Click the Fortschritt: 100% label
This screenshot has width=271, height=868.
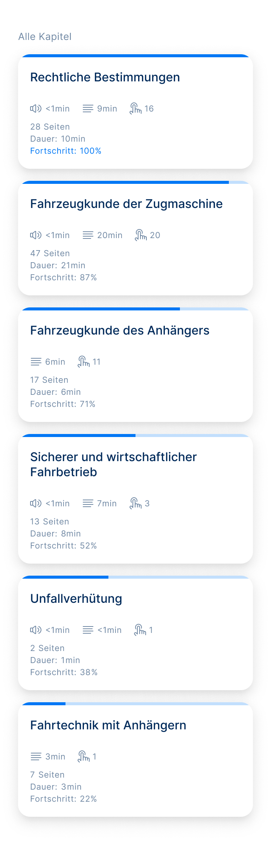66,151
